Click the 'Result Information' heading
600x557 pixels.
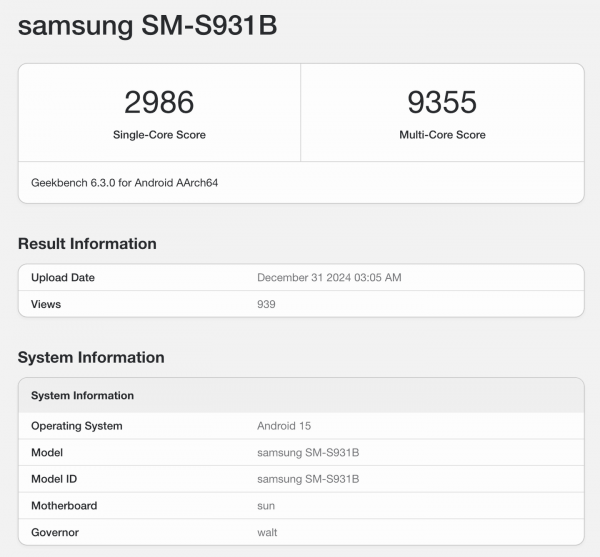point(87,244)
